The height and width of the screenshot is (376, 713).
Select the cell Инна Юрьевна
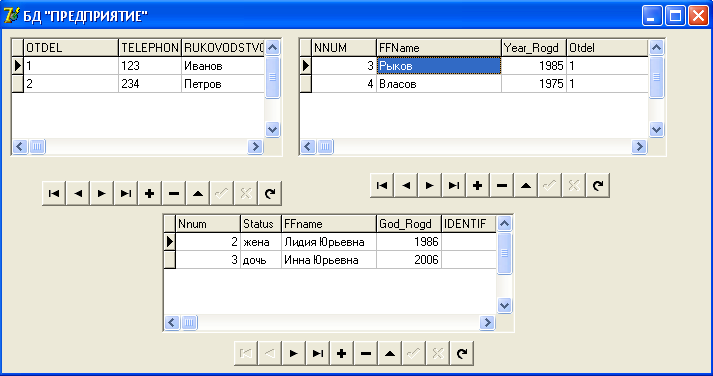pyautogui.click(x=329, y=260)
